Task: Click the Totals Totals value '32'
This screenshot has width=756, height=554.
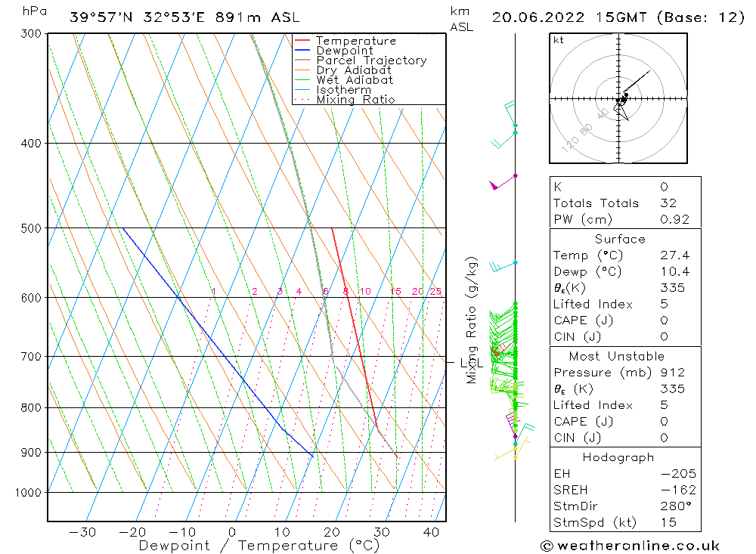Action: click(x=668, y=203)
